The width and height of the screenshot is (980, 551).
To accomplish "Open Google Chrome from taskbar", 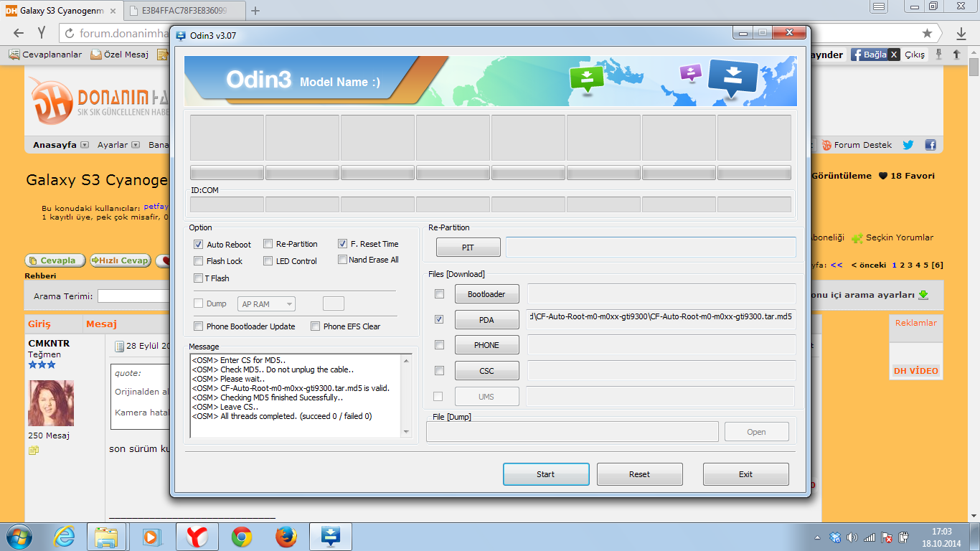I will (x=241, y=537).
